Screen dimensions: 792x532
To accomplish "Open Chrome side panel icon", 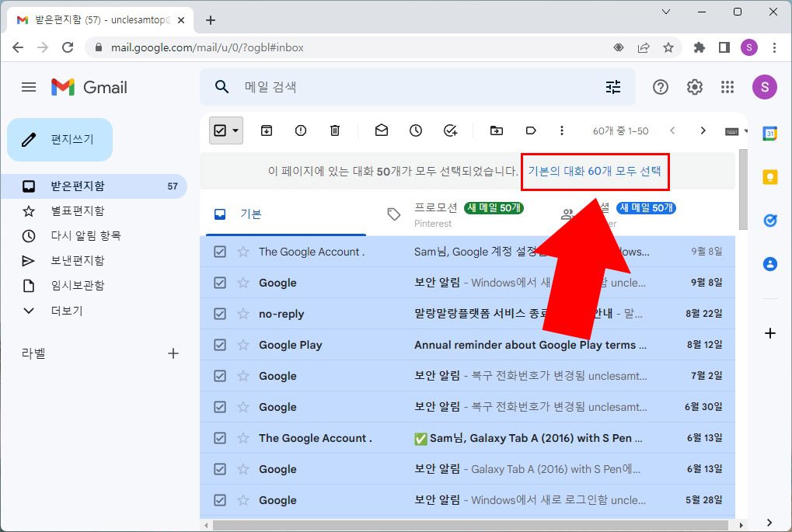I will click(724, 47).
